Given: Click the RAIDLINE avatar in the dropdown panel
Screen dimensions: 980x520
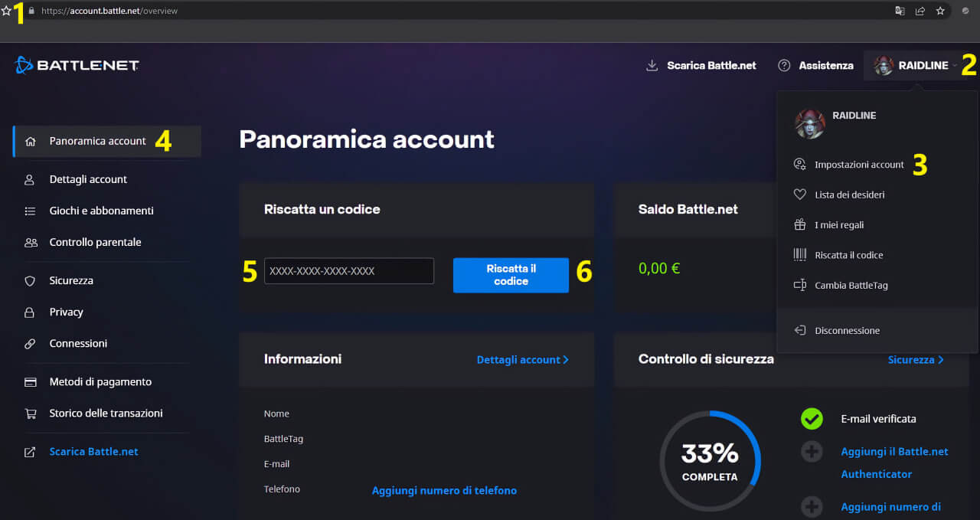Looking at the screenshot, I should tap(809, 123).
